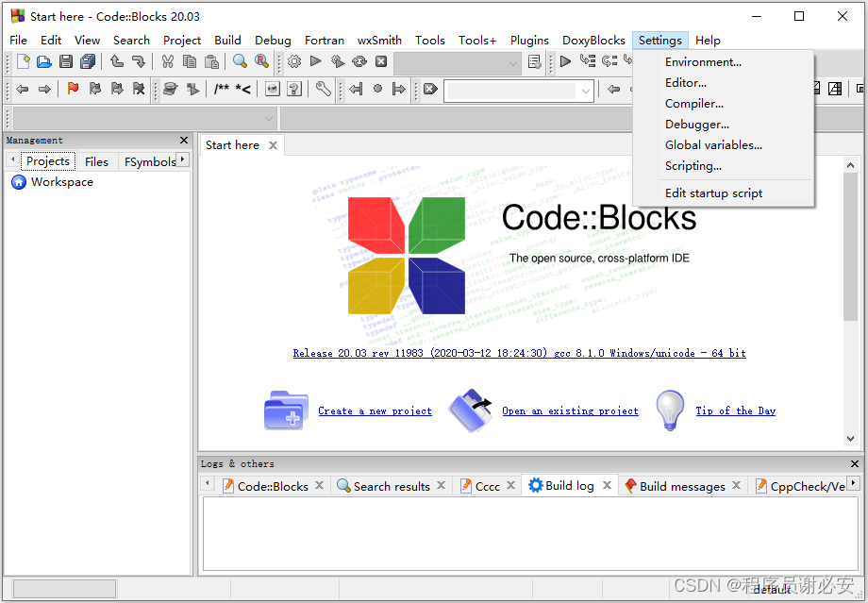Click the Save floppy disk icon
Viewport: 868px width, 603px height.
[66, 61]
